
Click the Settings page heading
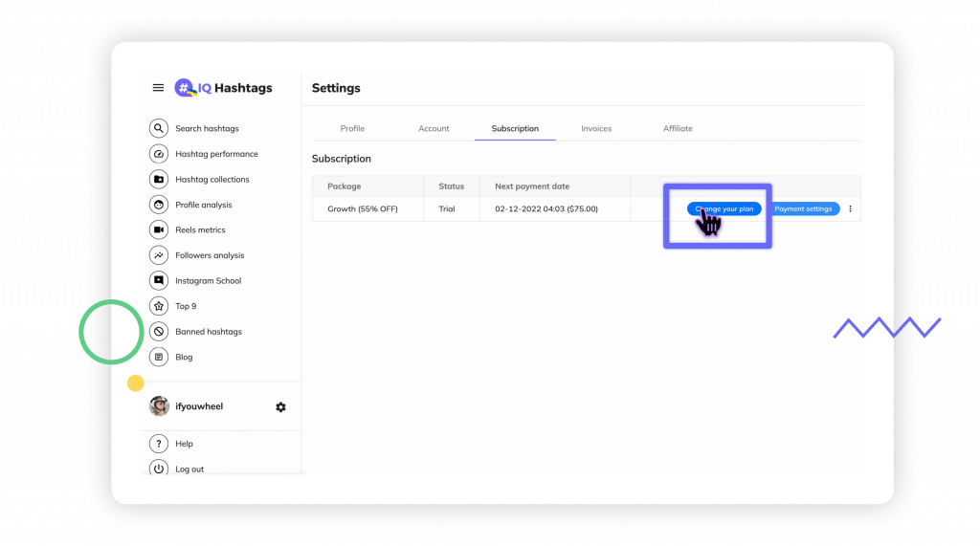click(336, 88)
